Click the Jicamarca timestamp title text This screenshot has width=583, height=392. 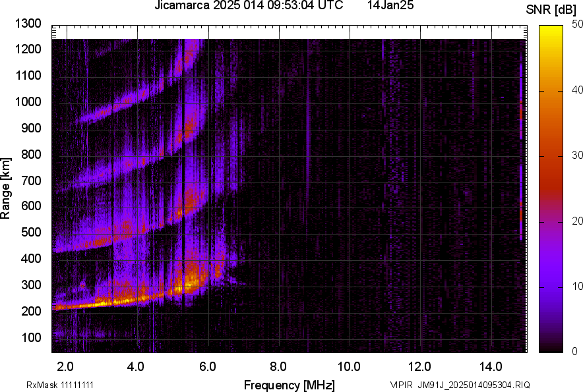click(249, 5)
